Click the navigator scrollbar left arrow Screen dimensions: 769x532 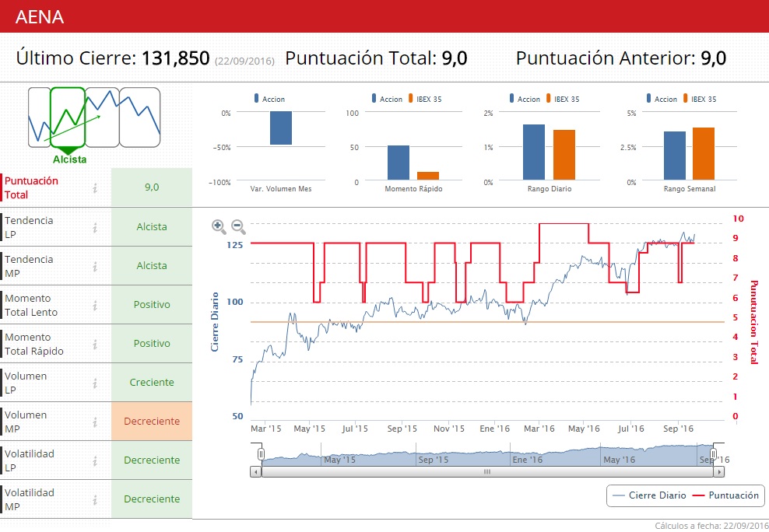coord(255,472)
